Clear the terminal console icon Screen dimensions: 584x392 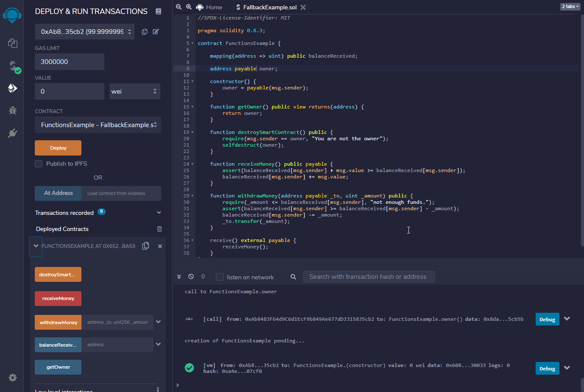(191, 276)
